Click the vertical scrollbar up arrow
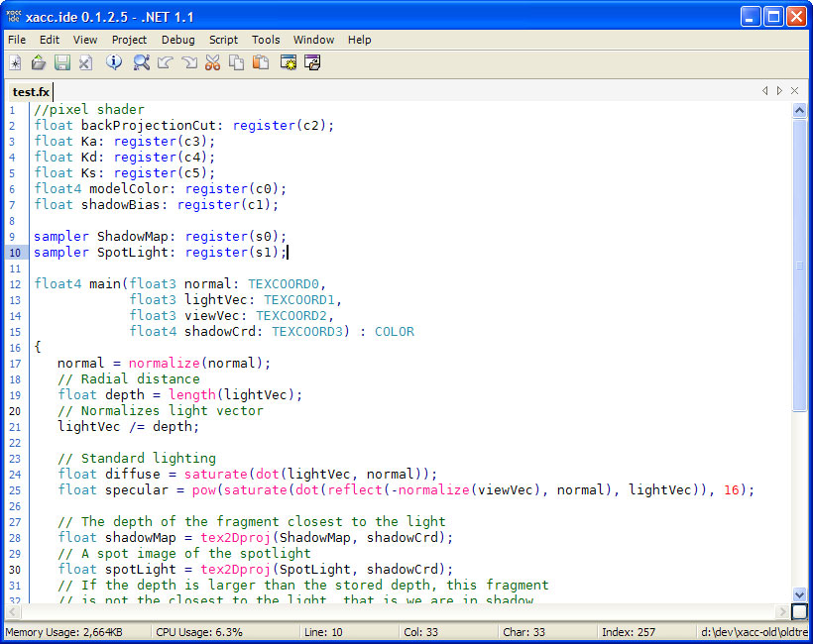The image size is (813, 644). [x=800, y=111]
